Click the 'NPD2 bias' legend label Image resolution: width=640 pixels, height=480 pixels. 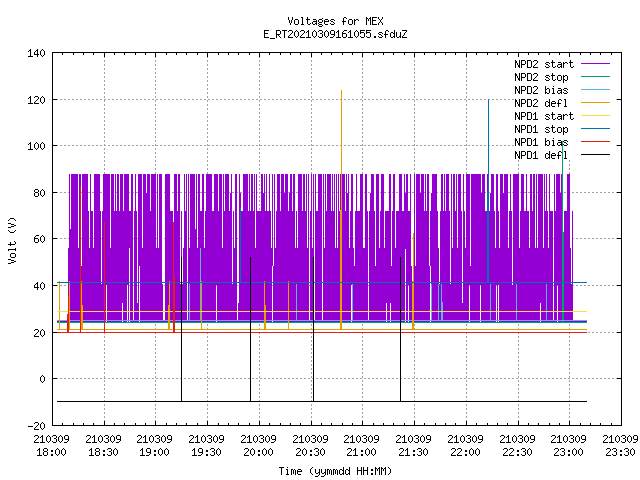541,90
